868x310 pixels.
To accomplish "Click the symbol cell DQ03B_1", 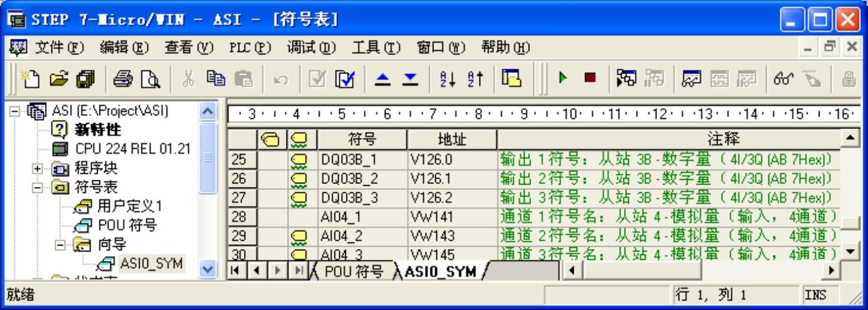I will pos(362,159).
